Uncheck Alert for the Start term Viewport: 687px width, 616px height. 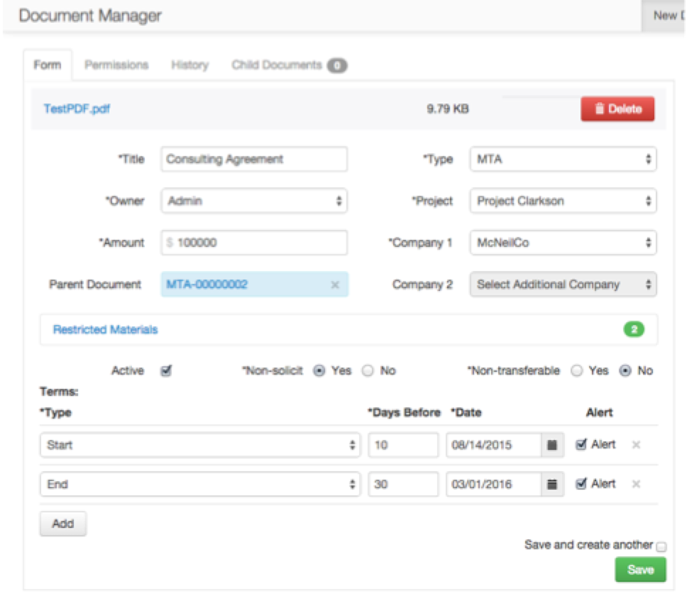pyautogui.click(x=581, y=445)
